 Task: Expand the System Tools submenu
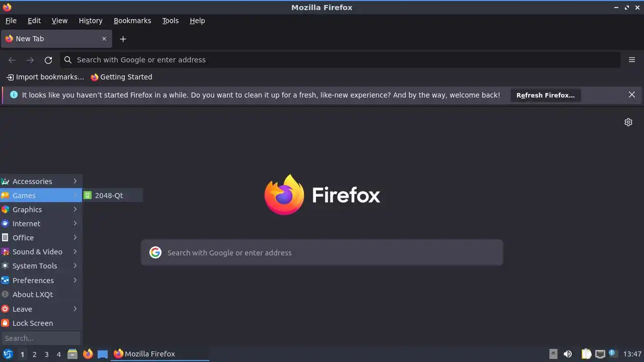[41, 266]
